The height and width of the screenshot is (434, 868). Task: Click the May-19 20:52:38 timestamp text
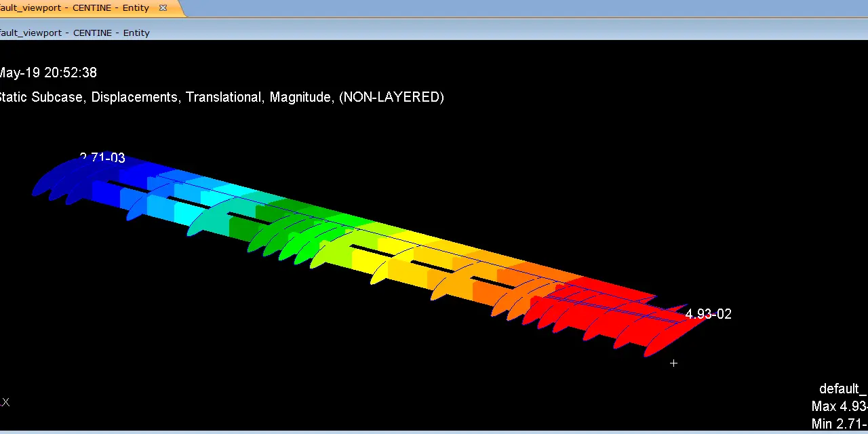point(47,73)
